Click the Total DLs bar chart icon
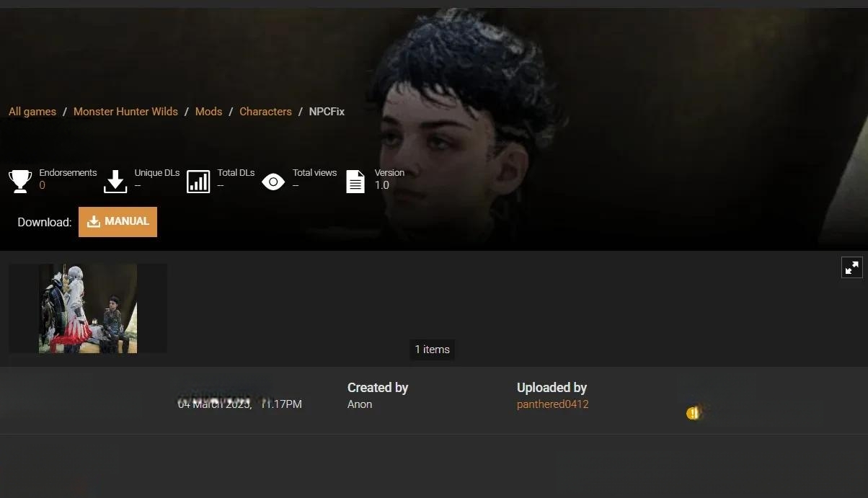The image size is (868, 498). click(x=198, y=182)
